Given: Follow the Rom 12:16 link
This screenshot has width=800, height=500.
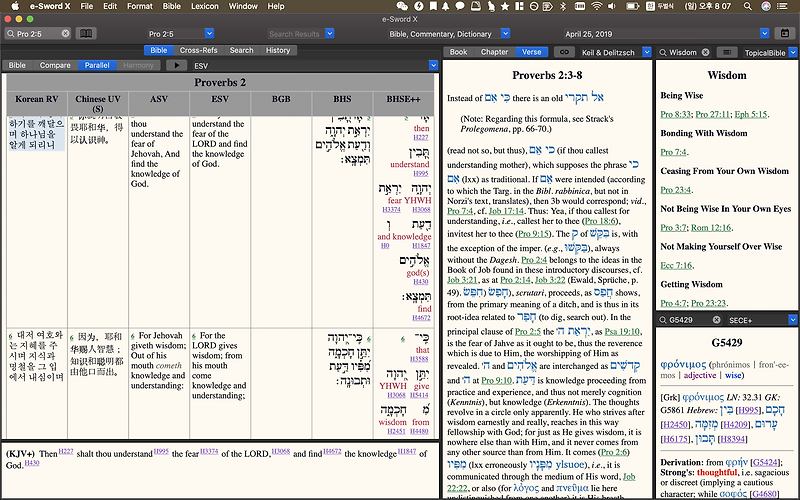Looking at the screenshot, I should click(x=711, y=228).
